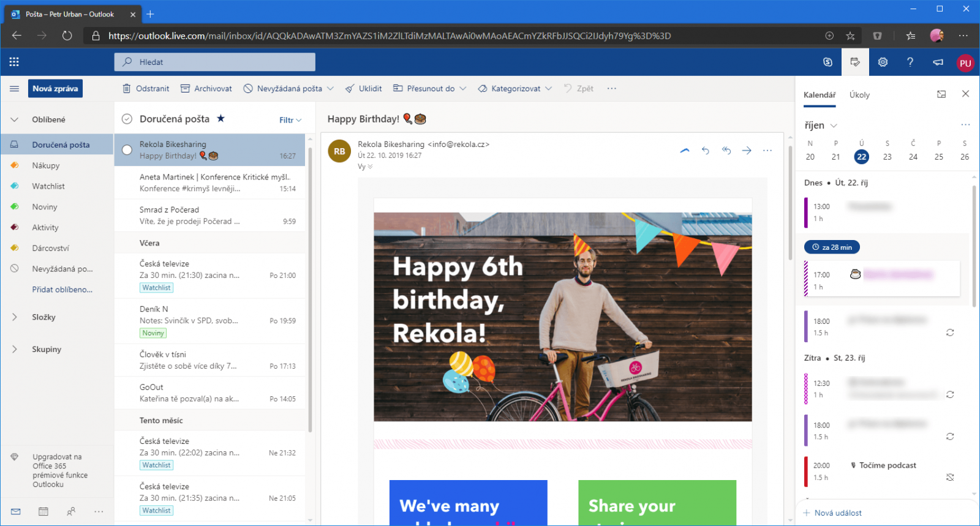Select all messages with the circle checkbox
The height and width of the screenshot is (526, 980).
127,119
